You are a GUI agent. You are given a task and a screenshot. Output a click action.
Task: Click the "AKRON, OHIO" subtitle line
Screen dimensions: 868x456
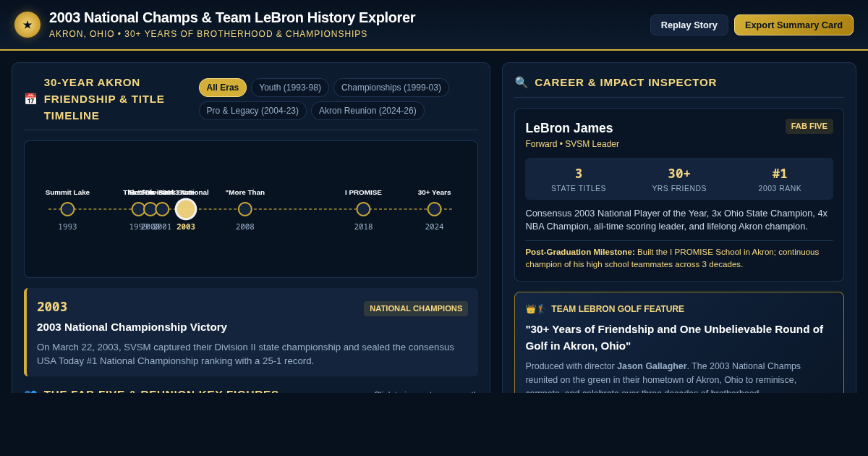[208, 34]
